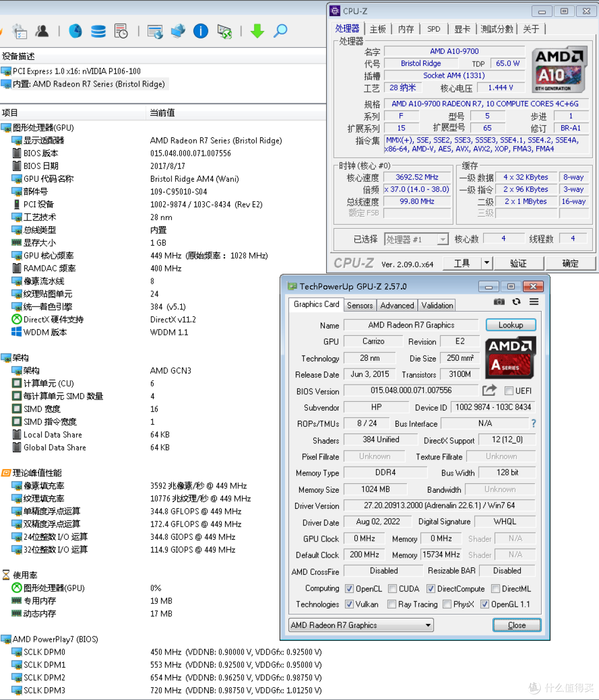Click the Driver Version field in GPU-Z
The height and width of the screenshot is (700, 599).
tap(439, 505)
